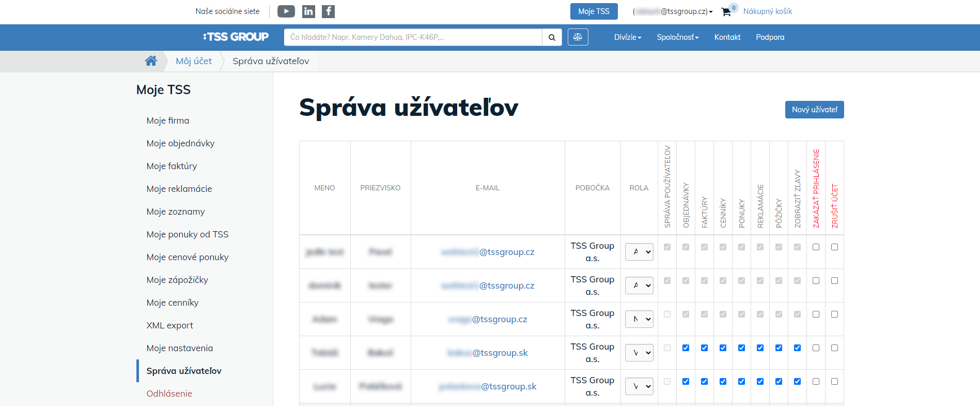The width and height of the screenshot is (980, 406).
Task: Go to home via house icon
Action: click(151, 61)
